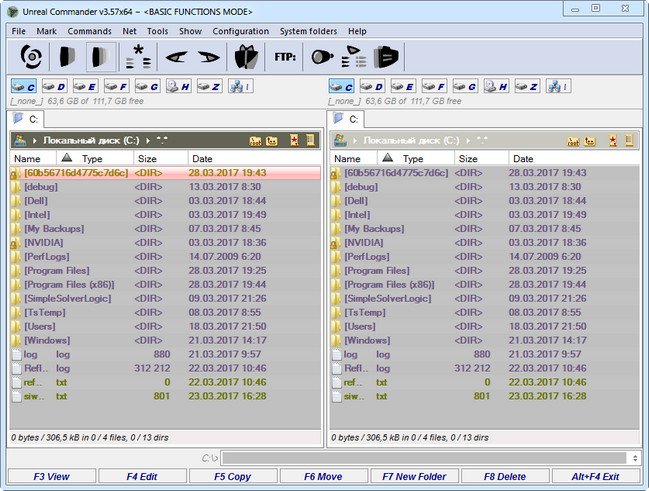The width and height of the screenshot is (649, 491).
Task: Click right panel root folder icon
Action: click(x=573, y=141)
